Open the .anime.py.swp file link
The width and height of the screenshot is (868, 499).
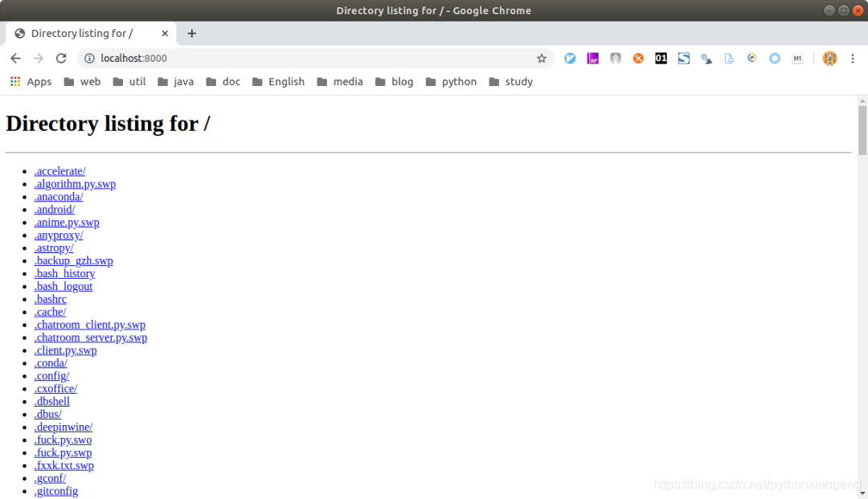point(67,222)
